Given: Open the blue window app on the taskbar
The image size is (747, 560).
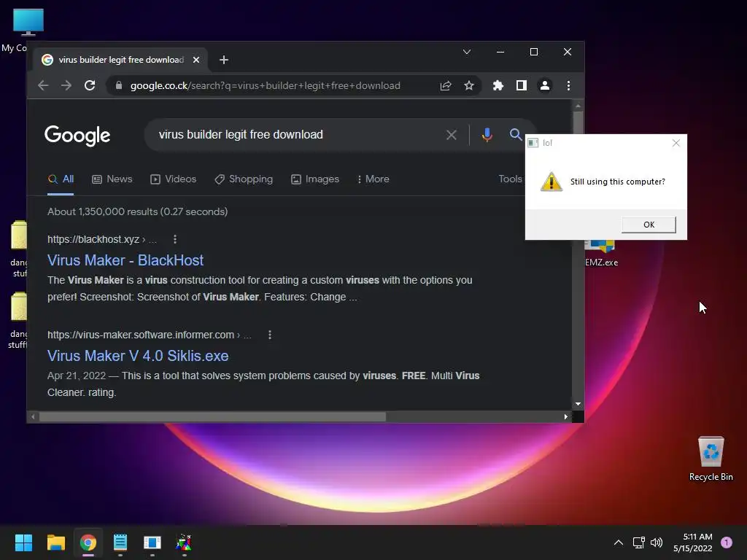Looking at the screenshot, I should tap(152, 542).
